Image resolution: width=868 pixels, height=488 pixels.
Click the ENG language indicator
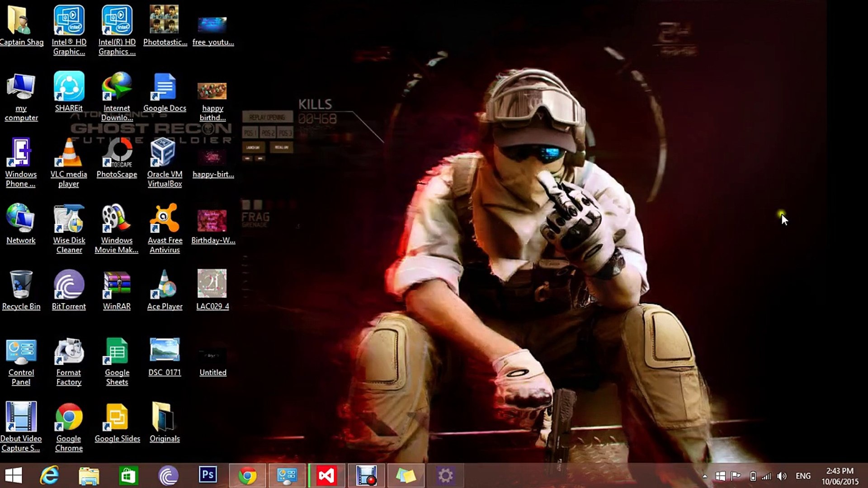coord(803,476)
